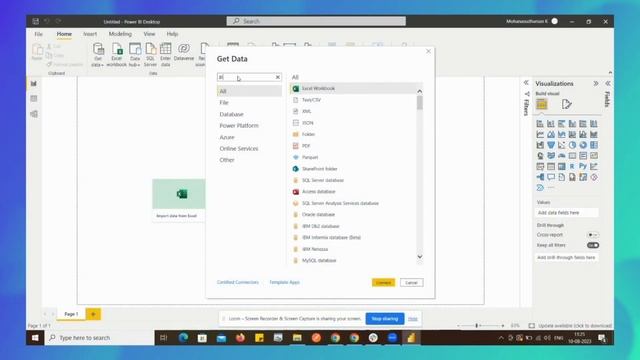Expand the Fields pane chevron

pos(608,83)
